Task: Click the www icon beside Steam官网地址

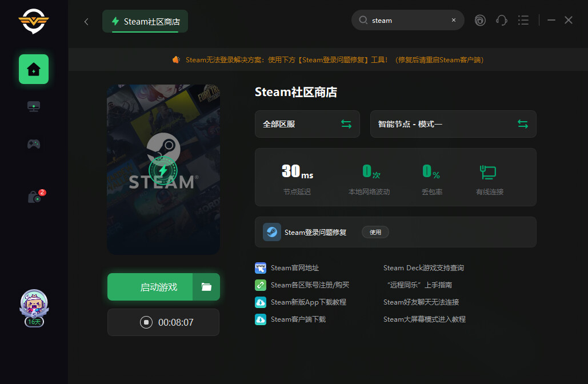Action: [261, 268]
